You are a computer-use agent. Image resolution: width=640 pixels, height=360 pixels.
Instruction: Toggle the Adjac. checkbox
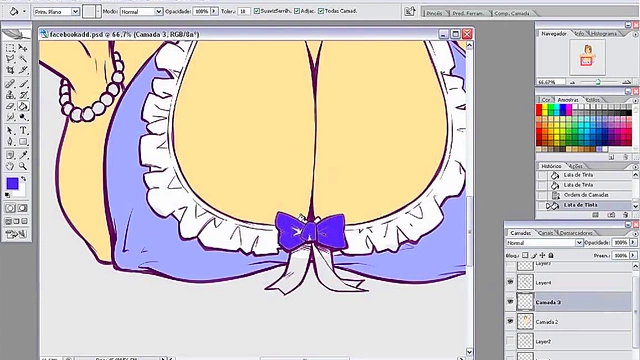(x=297, y=11)
